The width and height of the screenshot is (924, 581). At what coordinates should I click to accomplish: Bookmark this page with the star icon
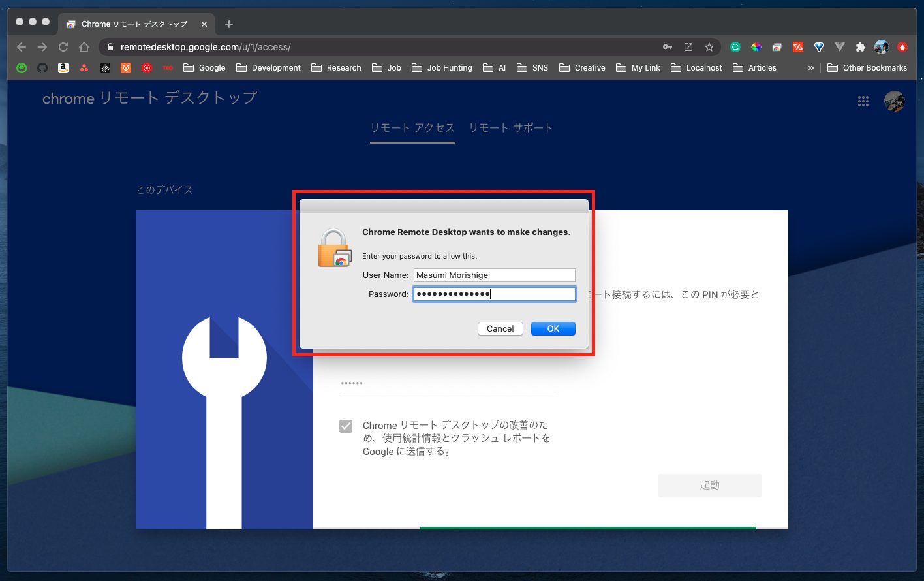(709, 47)
